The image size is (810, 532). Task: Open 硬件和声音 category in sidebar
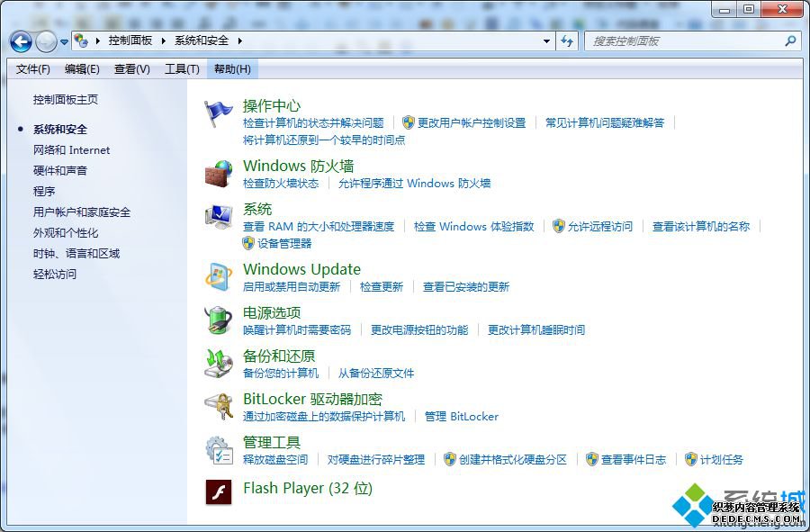click(x=60, y=171)
